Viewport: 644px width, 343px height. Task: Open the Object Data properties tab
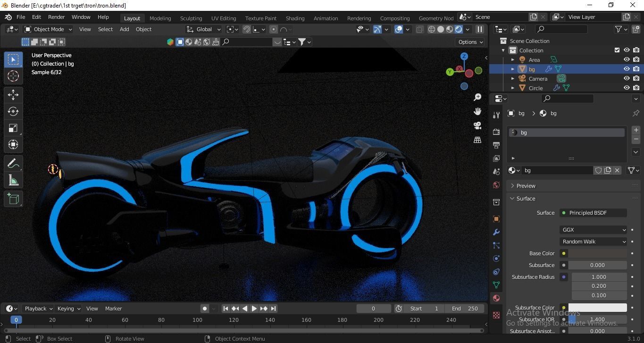click(x=496, y=285)
